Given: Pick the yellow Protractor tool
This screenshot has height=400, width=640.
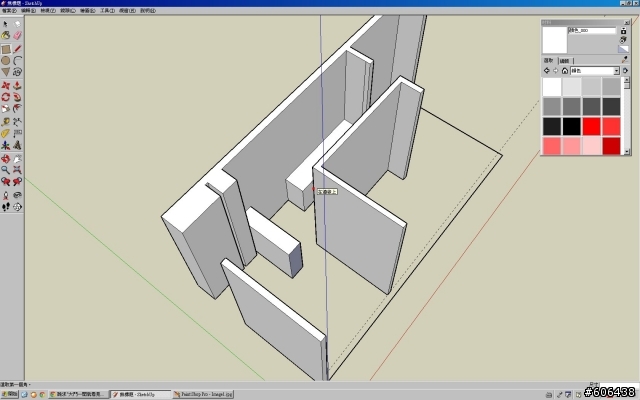Looking at the screenshot, I should [5, 133].
